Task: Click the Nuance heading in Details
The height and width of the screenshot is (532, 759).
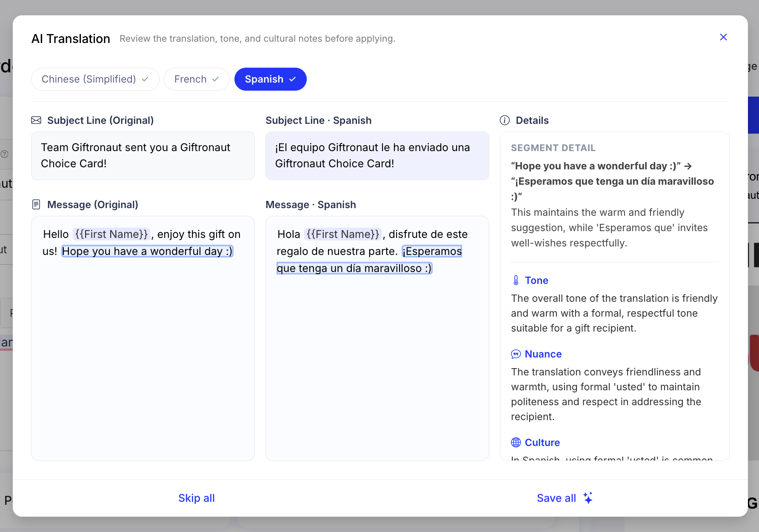Action: pyautogui.click(x=543, y=354)
